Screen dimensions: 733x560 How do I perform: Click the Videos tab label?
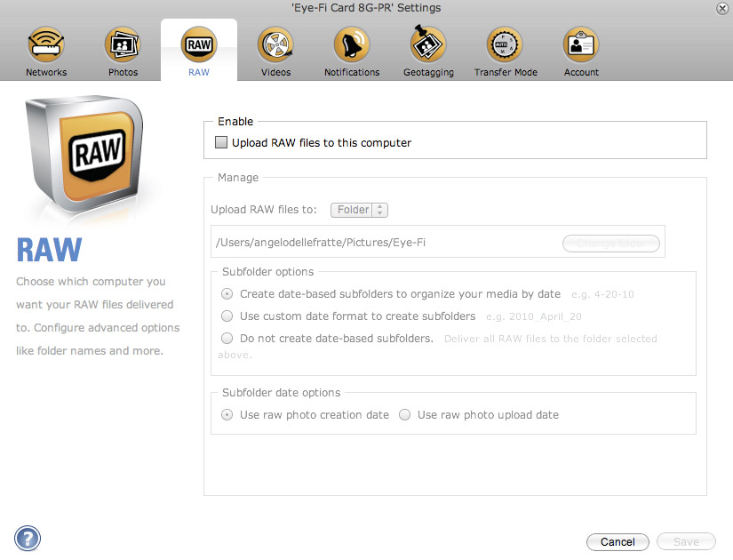(275, 72)
